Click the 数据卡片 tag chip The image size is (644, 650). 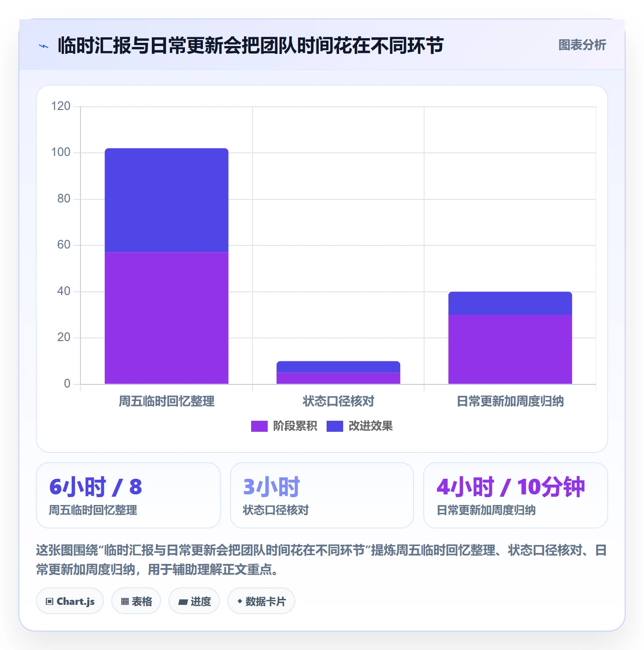point(261,601)
